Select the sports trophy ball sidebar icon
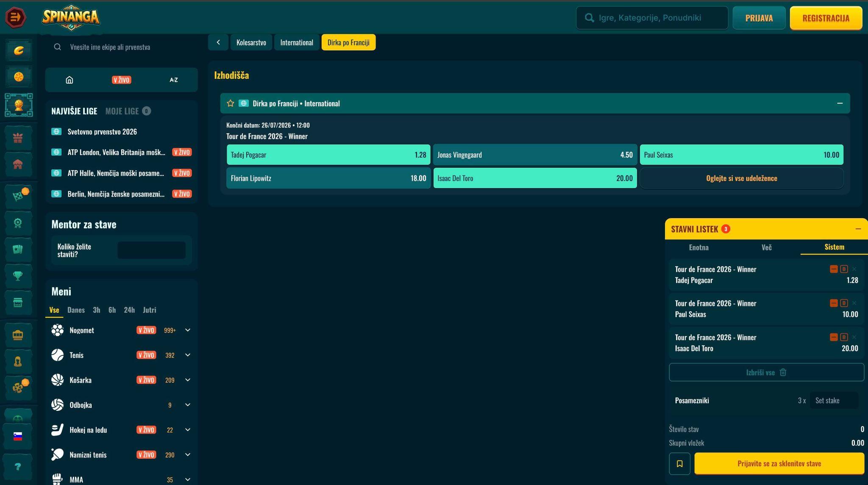 tap(19, 105)
